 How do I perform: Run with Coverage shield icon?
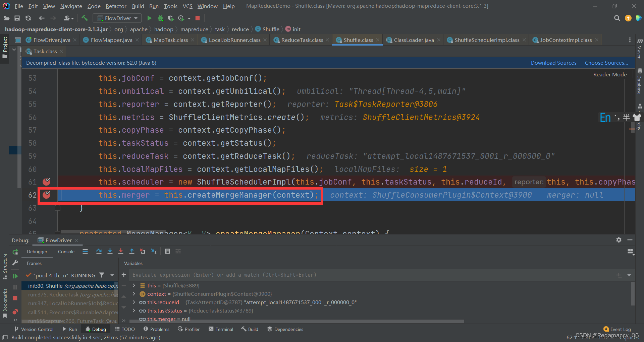tap(171, 18)
